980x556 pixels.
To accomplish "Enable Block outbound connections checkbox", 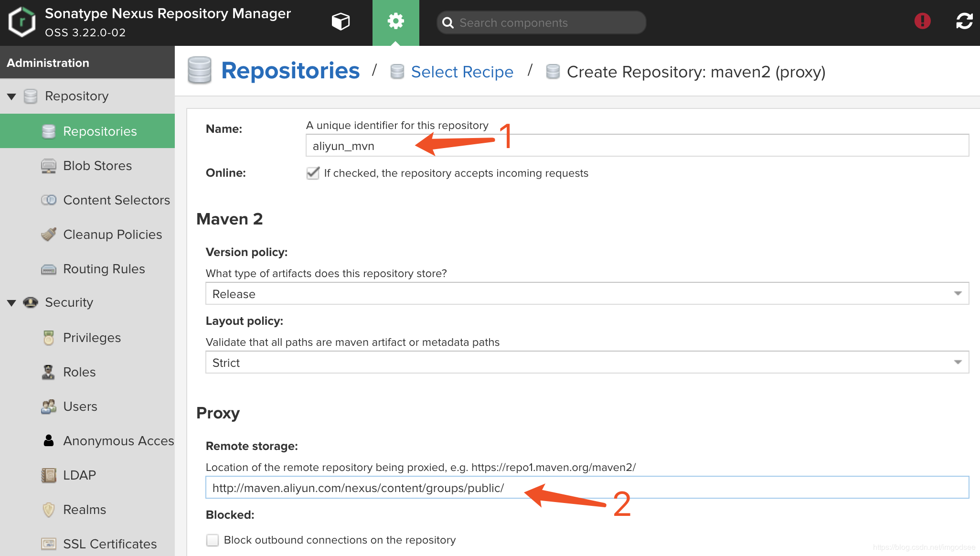I will (x=213, y=540).
